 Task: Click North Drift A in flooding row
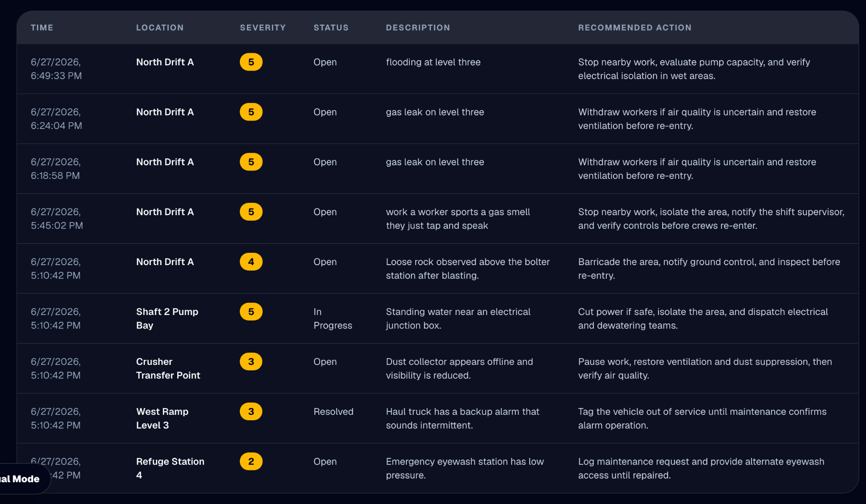[165, 62]
